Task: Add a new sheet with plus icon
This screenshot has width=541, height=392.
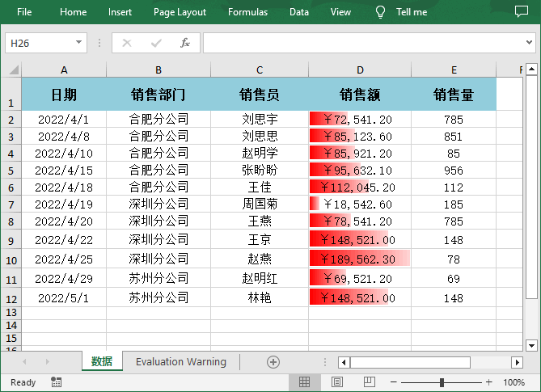Action: coord(273,362)
